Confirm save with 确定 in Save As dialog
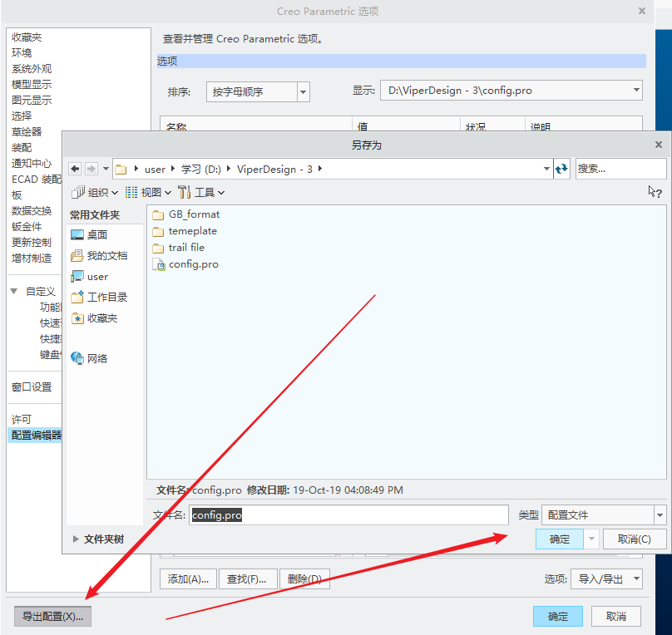 pos(559,539)
